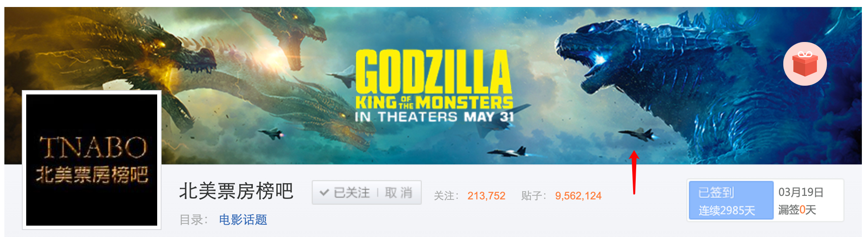Click the IN THEATERS MAY 31 text
This screenshot has height=237, width=868.
pyautogui.click(x=434, y=117)
